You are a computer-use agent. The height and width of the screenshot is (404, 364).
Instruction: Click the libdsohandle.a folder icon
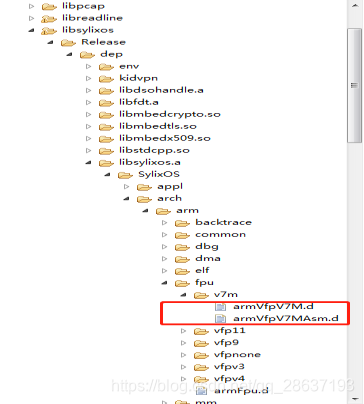coord(106,90)
